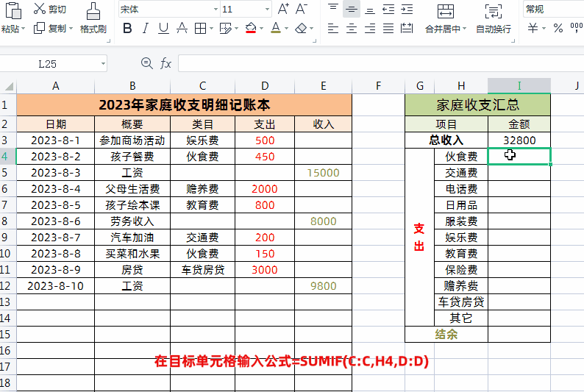Click cell containing 参加商场活动
This screenshot has width=584, height=392.
(132, 140)
